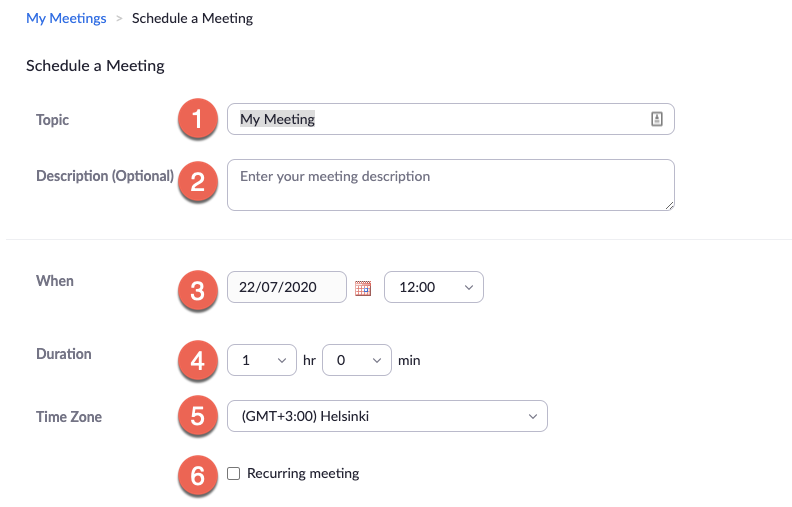Viewport: 792px width, 507px height.
Task: Focus the Topic input field
Action: coord(451,119)
